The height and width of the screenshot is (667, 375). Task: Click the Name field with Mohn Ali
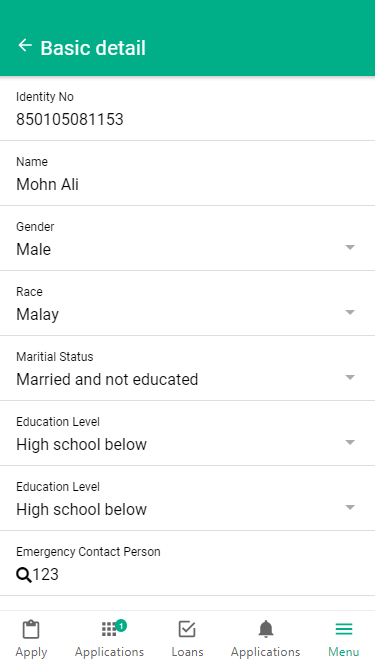pyautogui.click(x=188, y=173)
